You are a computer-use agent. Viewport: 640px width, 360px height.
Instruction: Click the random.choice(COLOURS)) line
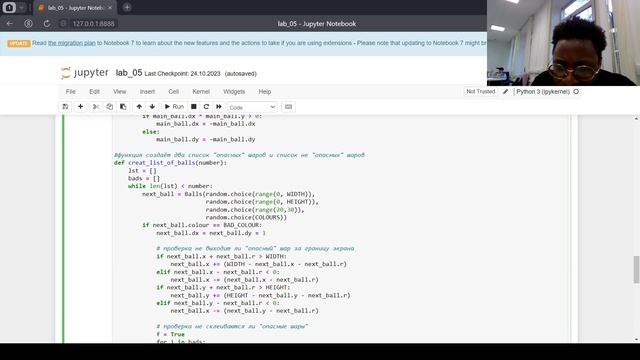[x=246, y=218]
